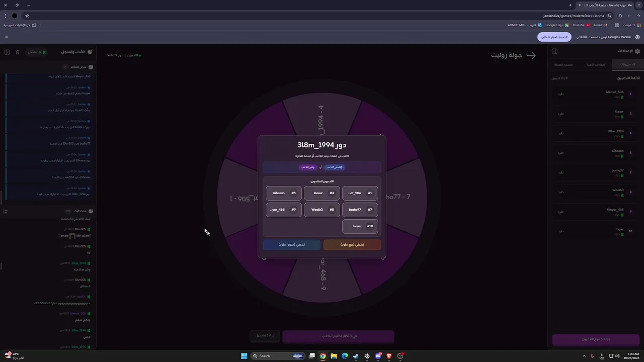
Task: Click the قائمة اللاعبين heading
Action: click(x=629, y=78)
